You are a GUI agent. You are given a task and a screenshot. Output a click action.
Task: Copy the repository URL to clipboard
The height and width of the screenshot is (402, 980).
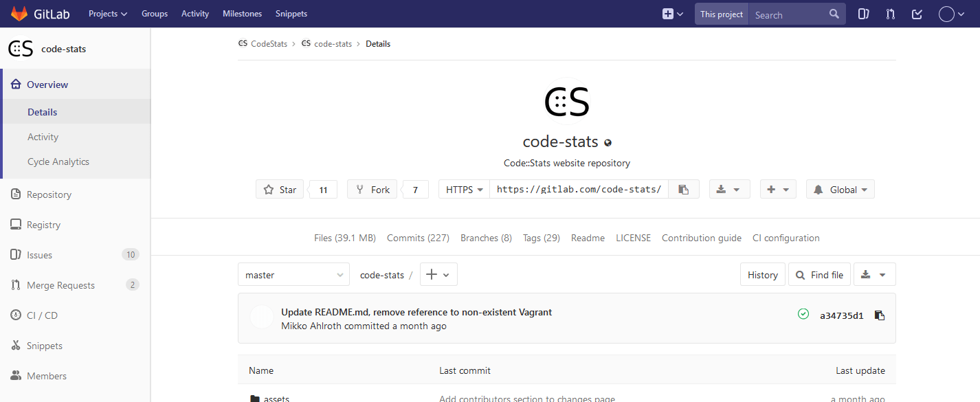(x=683, y=190)
